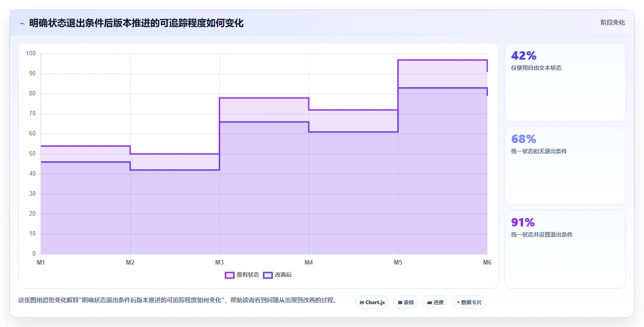Open the 42% 仅使用自由文本状态 card
This screenshot has height=327, width=644.
(x=565, y=82)
